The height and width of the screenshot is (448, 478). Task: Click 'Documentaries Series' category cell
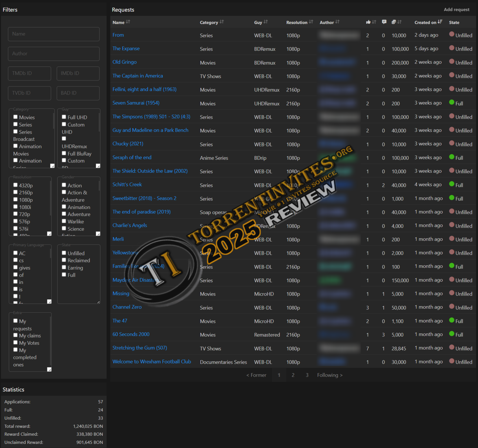pyautogui.click(x=223, y=362)
